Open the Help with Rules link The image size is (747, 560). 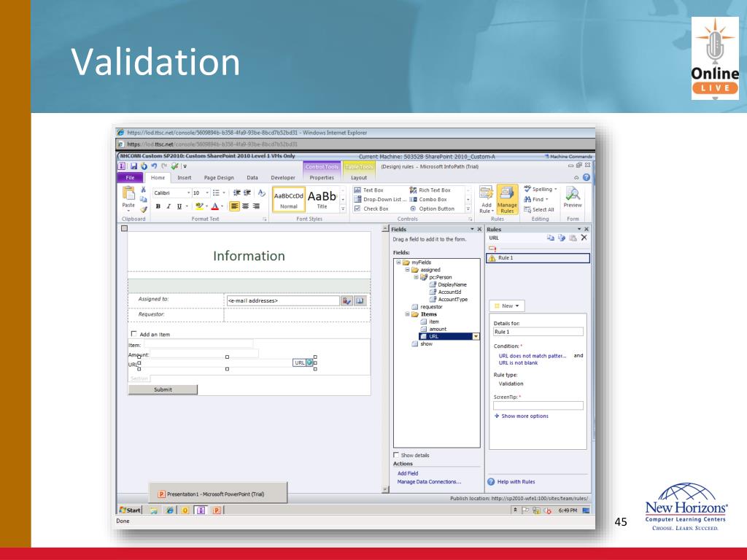(516, 481)
